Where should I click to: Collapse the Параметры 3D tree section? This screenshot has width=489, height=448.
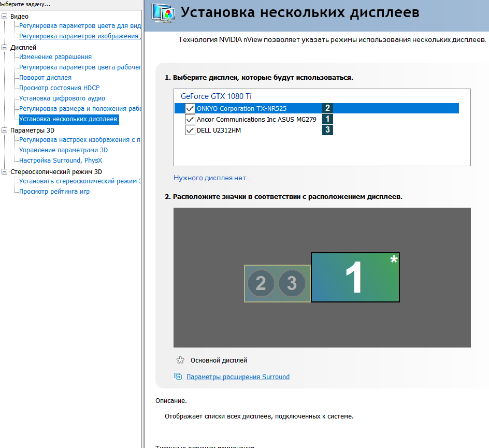click(x=4, y=131)
